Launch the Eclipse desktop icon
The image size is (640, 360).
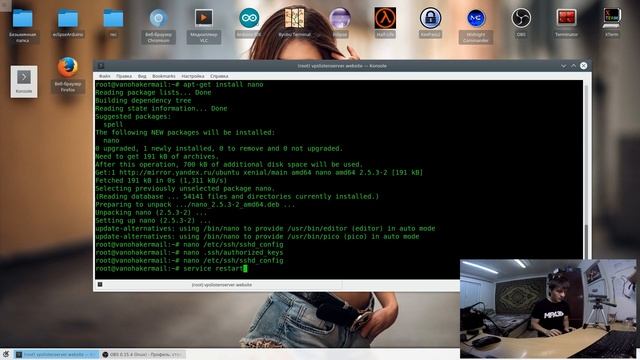click(x=340, y=18)
